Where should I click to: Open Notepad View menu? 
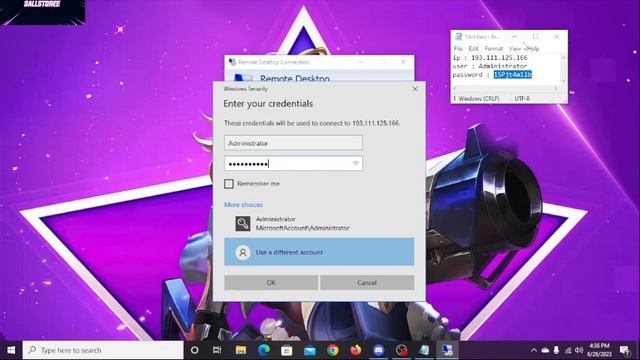(x=515, y=49)
